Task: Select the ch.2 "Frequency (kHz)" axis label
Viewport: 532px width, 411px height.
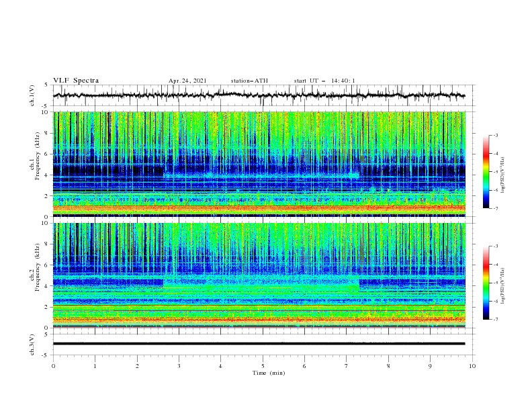Action: (x=37, y=267)
